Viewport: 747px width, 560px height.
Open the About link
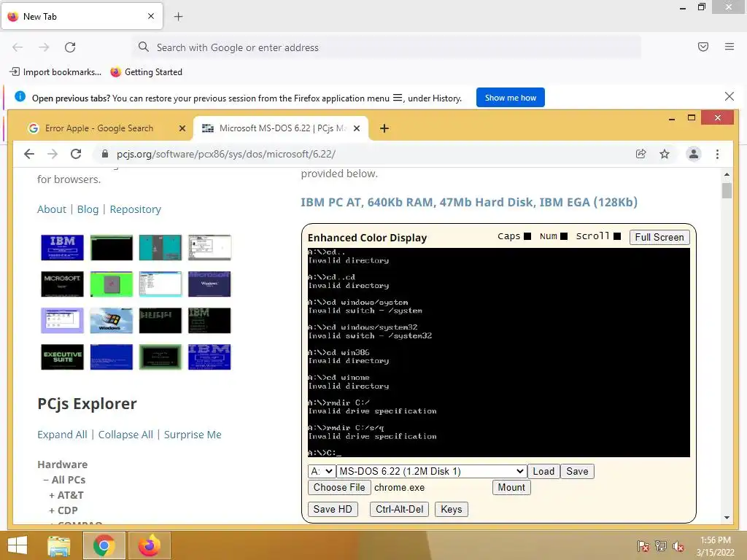coord(52,209)
